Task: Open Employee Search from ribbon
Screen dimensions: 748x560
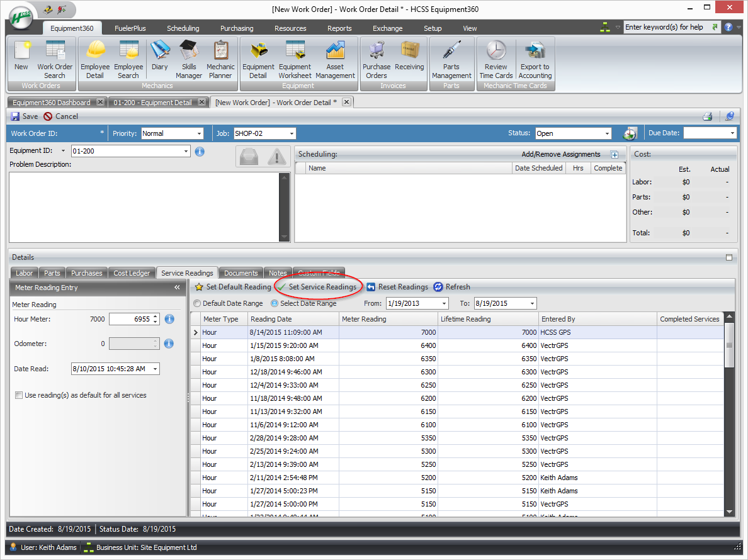Action: (128, 60)
